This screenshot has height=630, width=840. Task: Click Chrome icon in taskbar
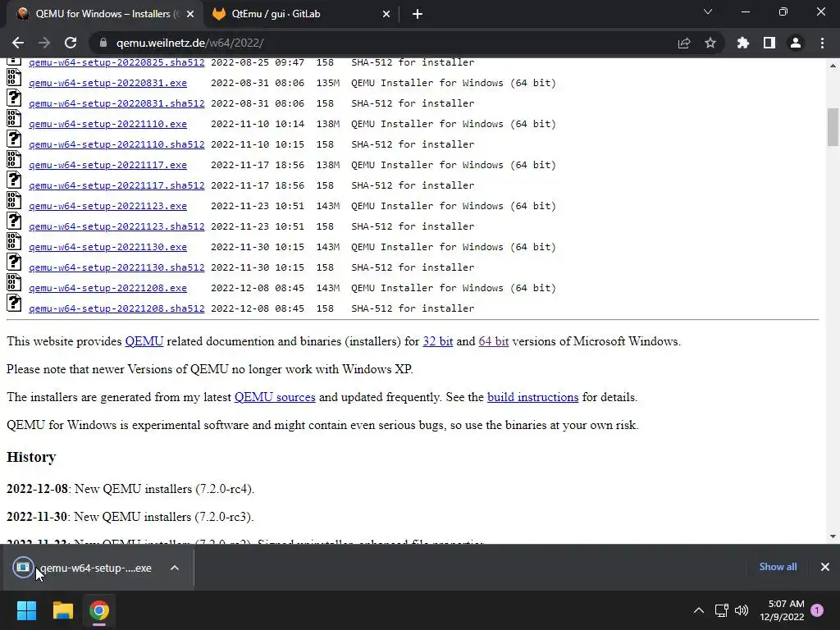pyautogui.click(x=99, y=610)
